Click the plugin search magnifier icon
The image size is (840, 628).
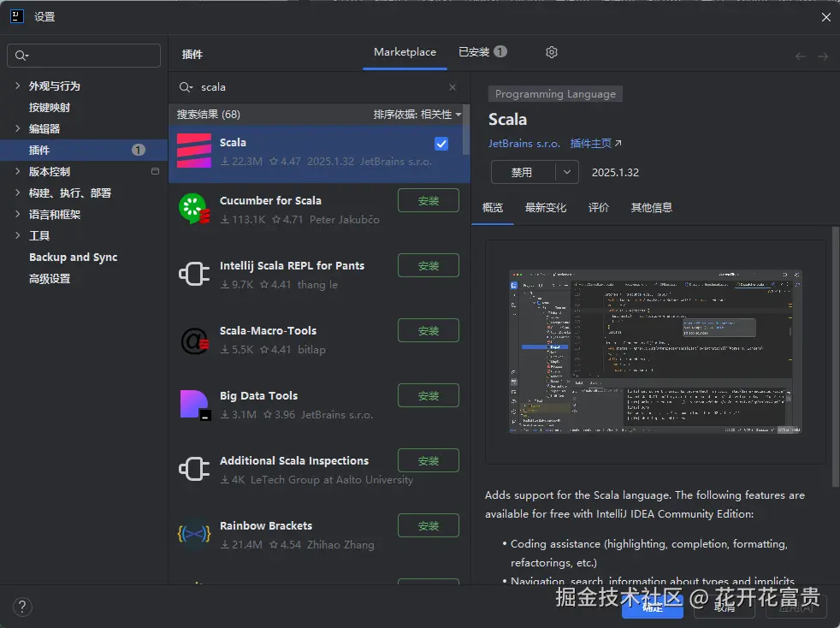[186, 87]
